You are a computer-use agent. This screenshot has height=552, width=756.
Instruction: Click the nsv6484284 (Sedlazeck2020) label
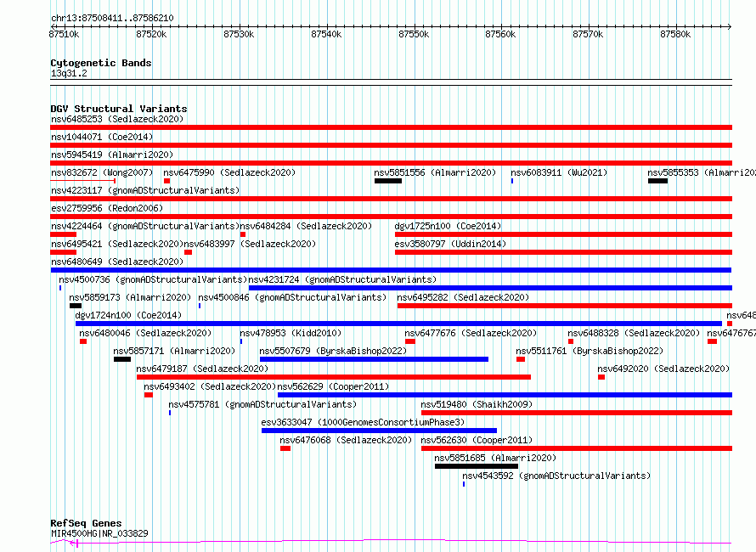click(x=306, y=226)
